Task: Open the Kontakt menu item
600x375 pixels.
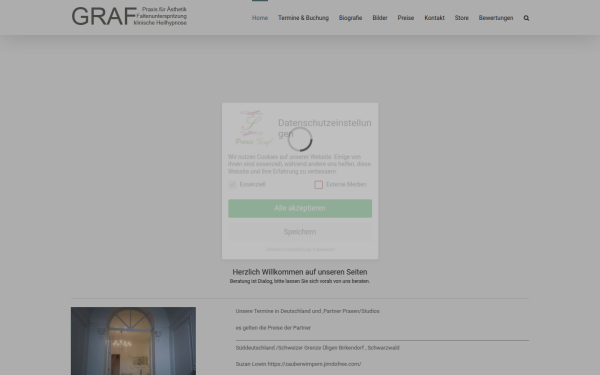Action: 434,18
